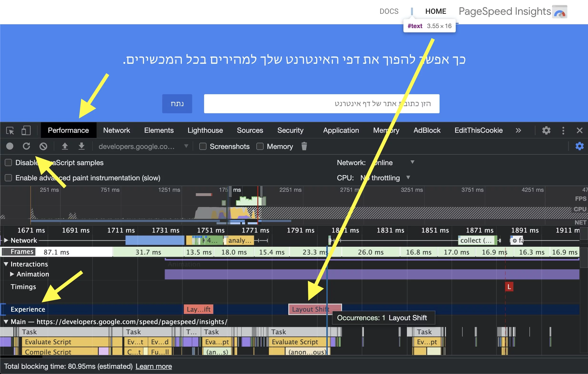Select the Compile Script flame entry

click(60, 352)
